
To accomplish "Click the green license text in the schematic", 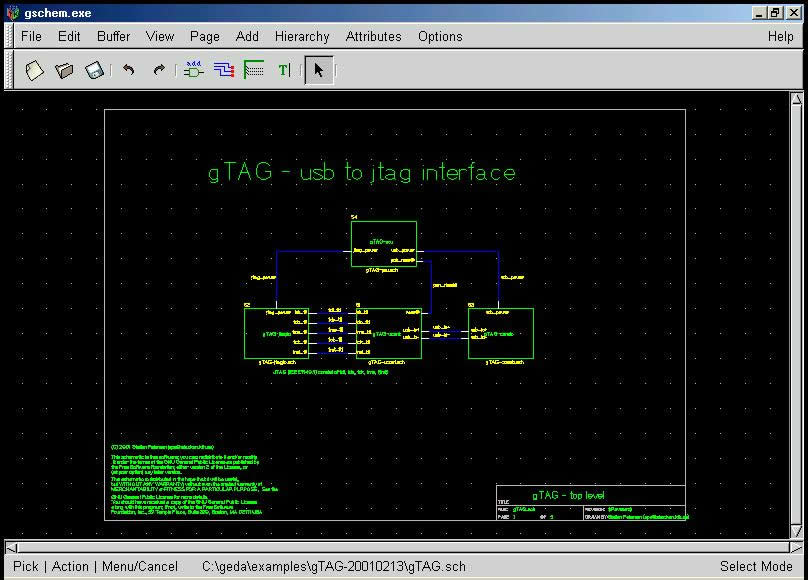I will tap(194, 480).
